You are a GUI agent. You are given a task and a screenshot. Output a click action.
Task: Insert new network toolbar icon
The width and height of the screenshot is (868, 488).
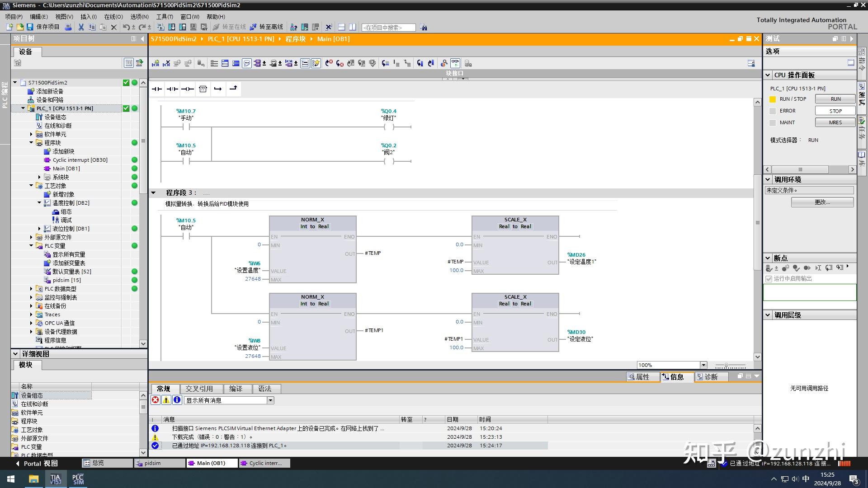coord(156,63)
